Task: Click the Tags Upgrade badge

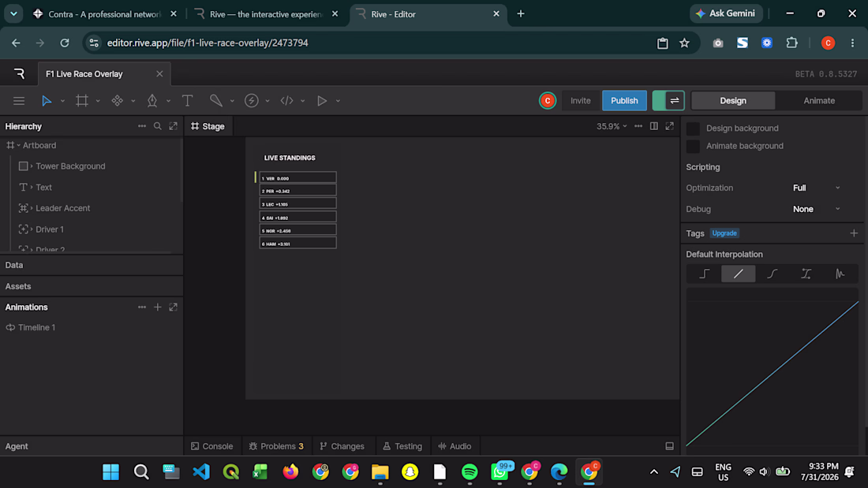Action: click(x=724, y=233)
